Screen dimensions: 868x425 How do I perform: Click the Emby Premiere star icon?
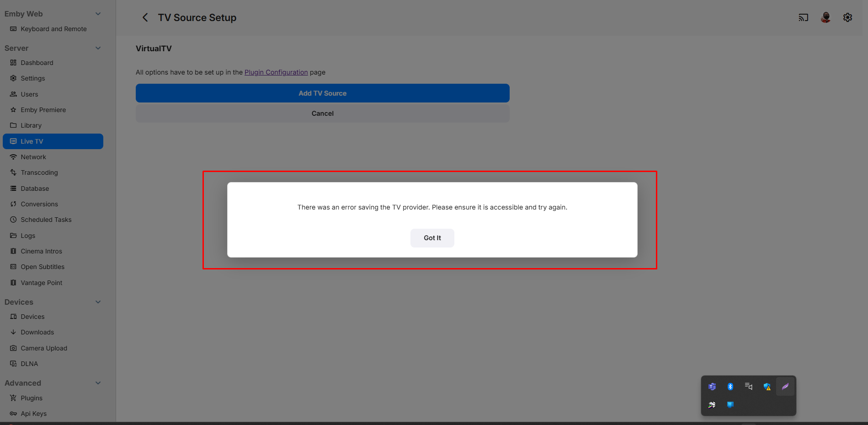point(13,110)
